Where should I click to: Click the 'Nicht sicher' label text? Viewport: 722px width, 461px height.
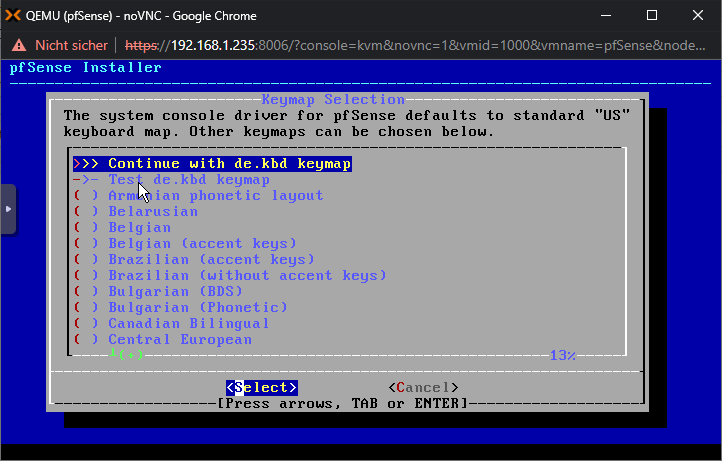pos(71,45)
